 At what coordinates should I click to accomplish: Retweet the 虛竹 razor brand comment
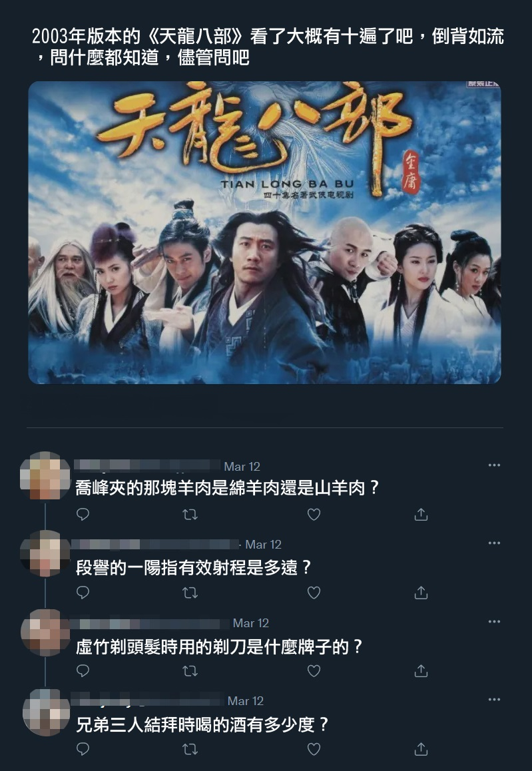[190, 670]
